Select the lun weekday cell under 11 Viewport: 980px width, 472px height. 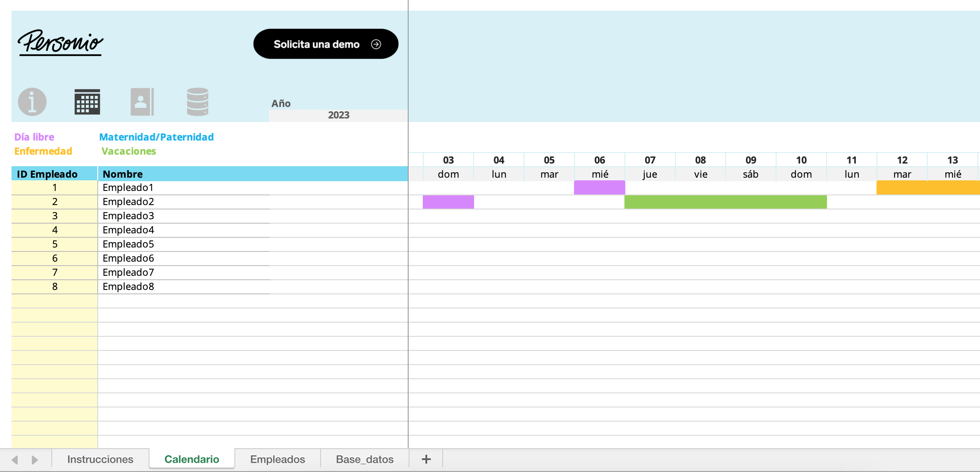(x=852, y=174)
